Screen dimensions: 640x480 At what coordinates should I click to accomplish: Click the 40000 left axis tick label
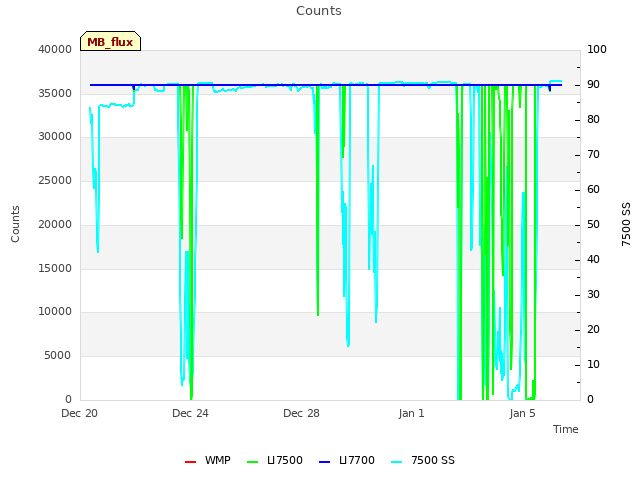pyautogui.click(x=55, y=49)
